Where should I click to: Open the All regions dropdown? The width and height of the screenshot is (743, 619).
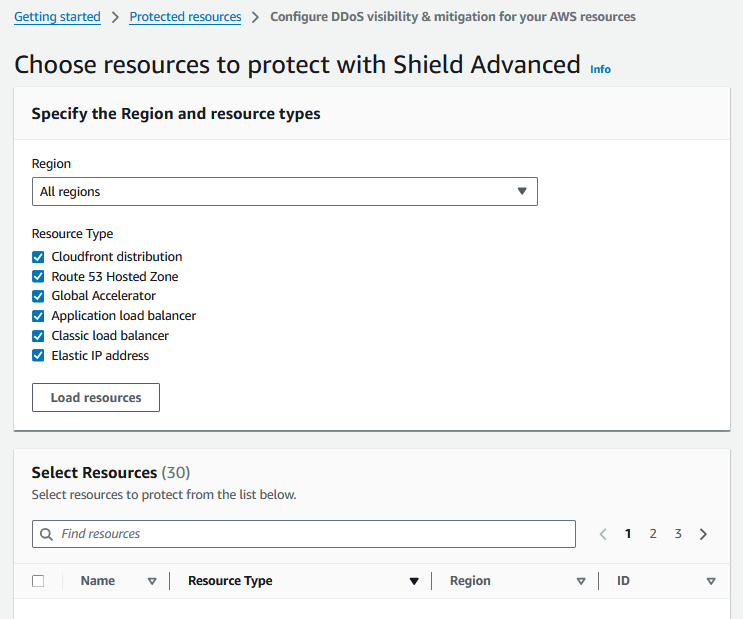pos(284,192)
